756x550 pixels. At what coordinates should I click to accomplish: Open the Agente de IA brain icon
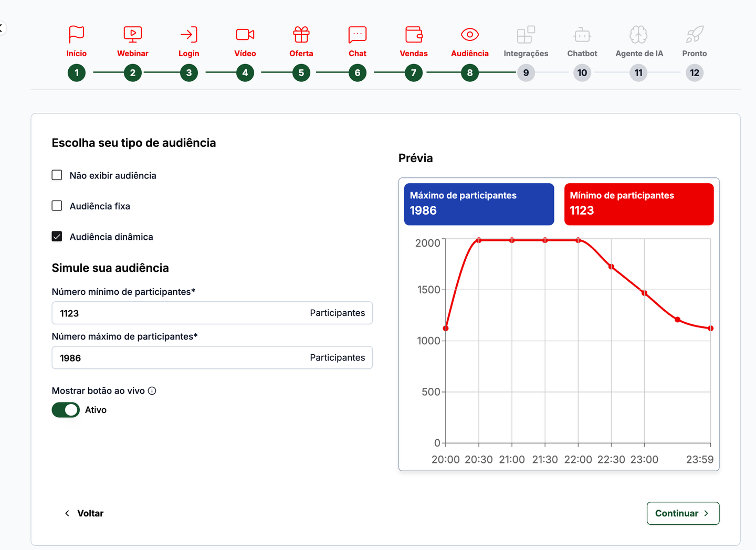(638, 34)
